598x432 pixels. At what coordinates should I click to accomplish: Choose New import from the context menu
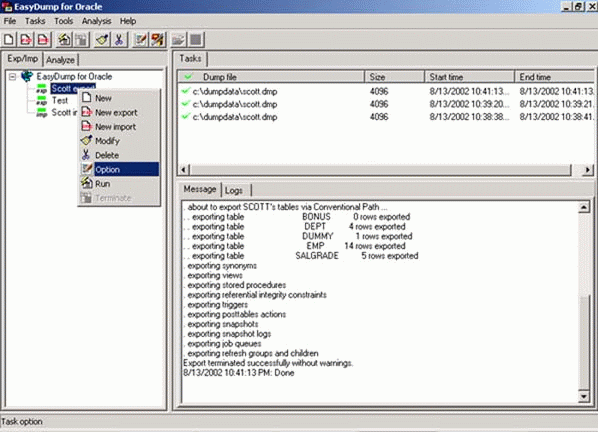click(119, 127)
